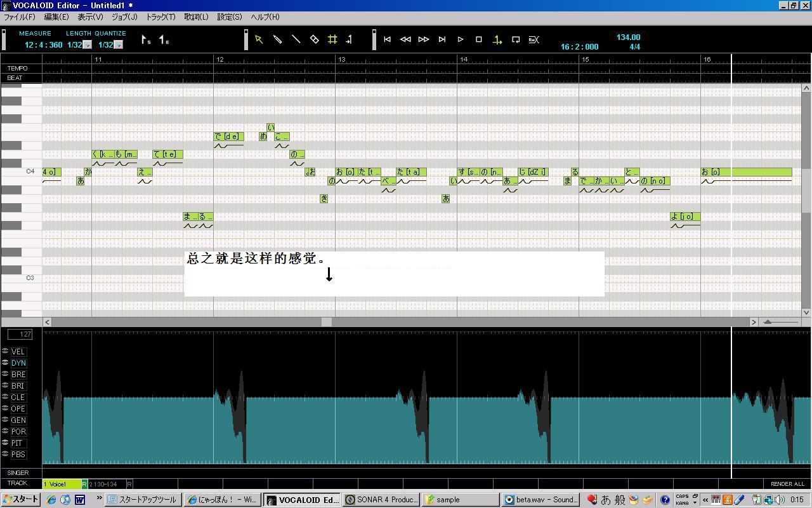Click the parameter value field showing 127
This screenshot has height=508, width=812.
(20, 334)
